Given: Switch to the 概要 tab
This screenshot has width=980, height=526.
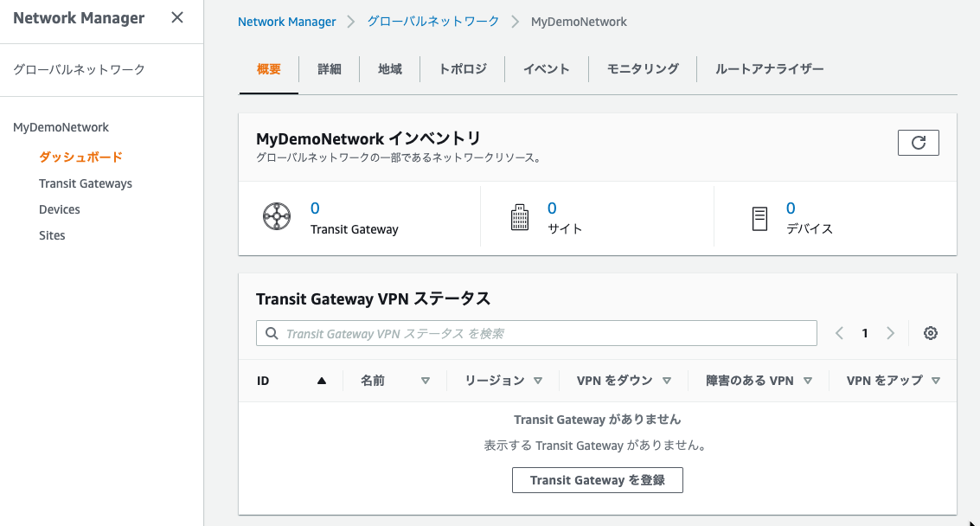Looking at the screenshot, I should pyautogui.click(x=269, y=69).
